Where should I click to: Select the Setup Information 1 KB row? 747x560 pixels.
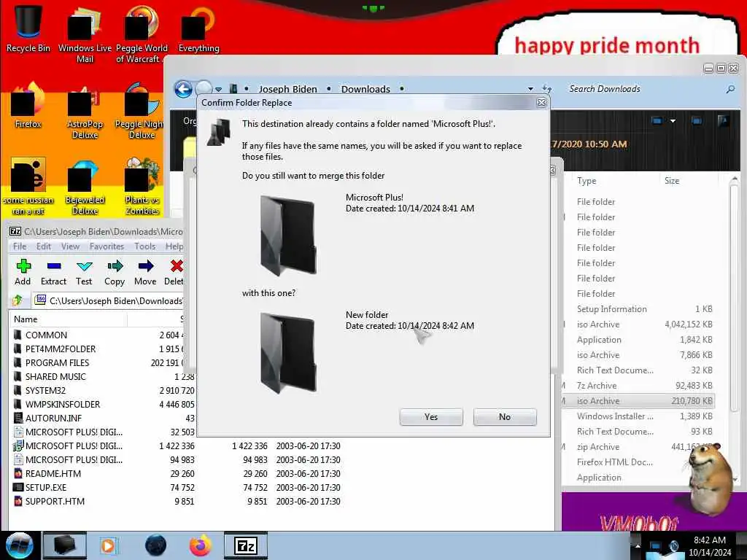[638, 309]
